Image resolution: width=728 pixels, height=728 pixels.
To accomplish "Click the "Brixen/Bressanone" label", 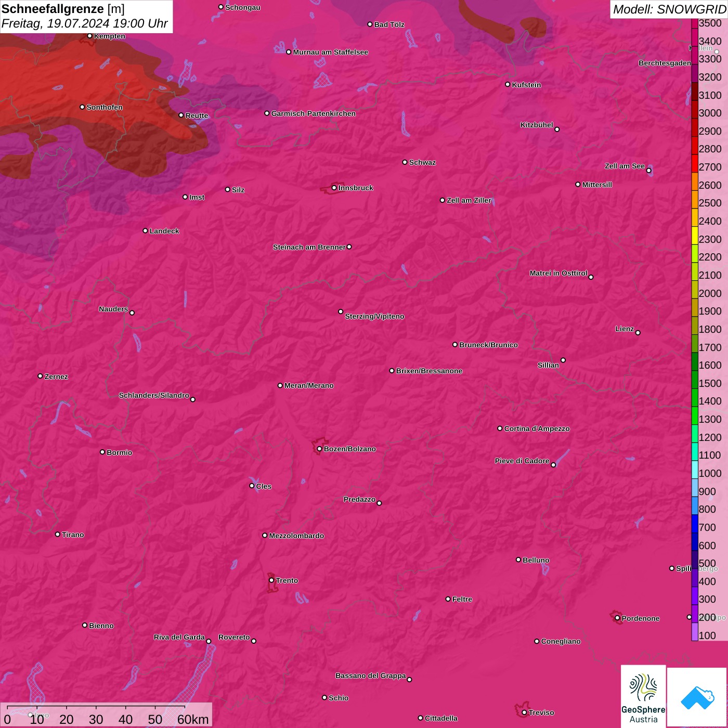I will click(429, 371).
